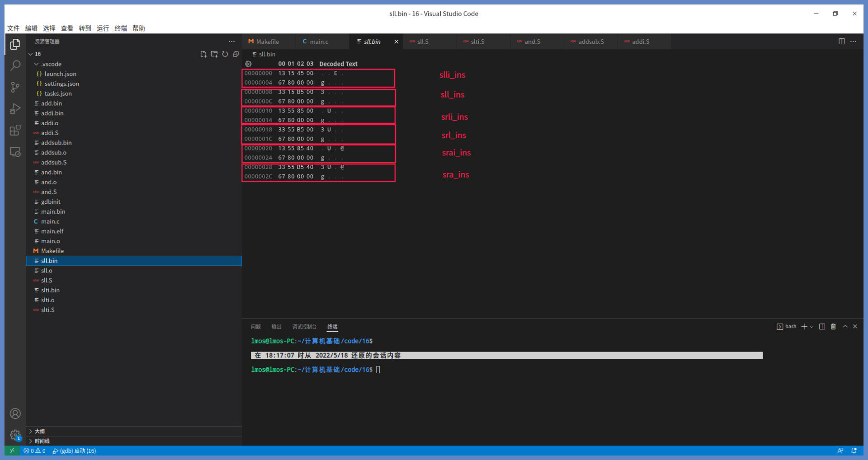
Task: Collapse the .vscode folder
Action: 37,64
